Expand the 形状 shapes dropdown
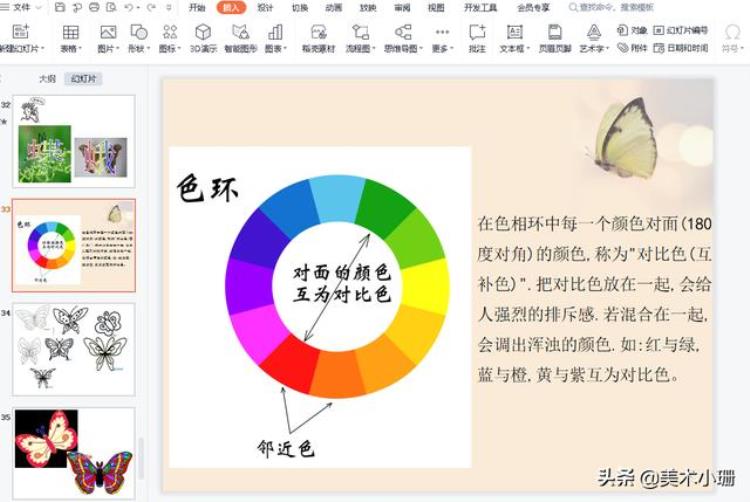This screenshot has width=750, height=502. tap(138, 47)
